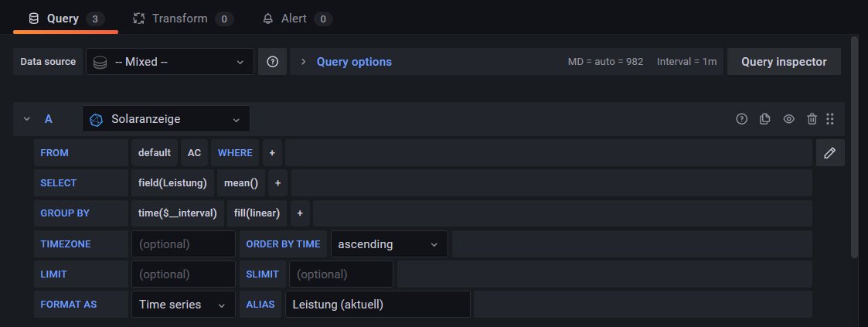The width and height of the screenshot is (868, 327).
Task: Add SELECT function with plus button
Action: (277, 183)
